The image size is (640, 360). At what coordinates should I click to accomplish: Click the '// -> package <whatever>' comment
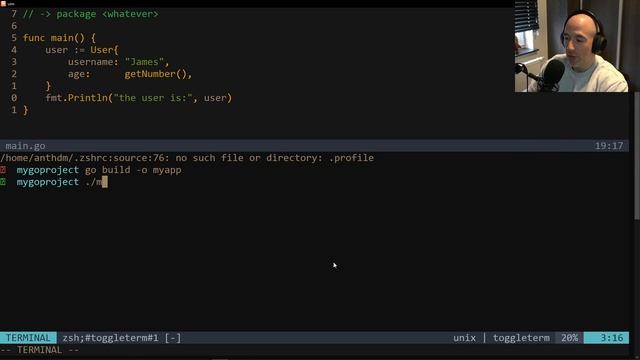click(x=90, y=14)
